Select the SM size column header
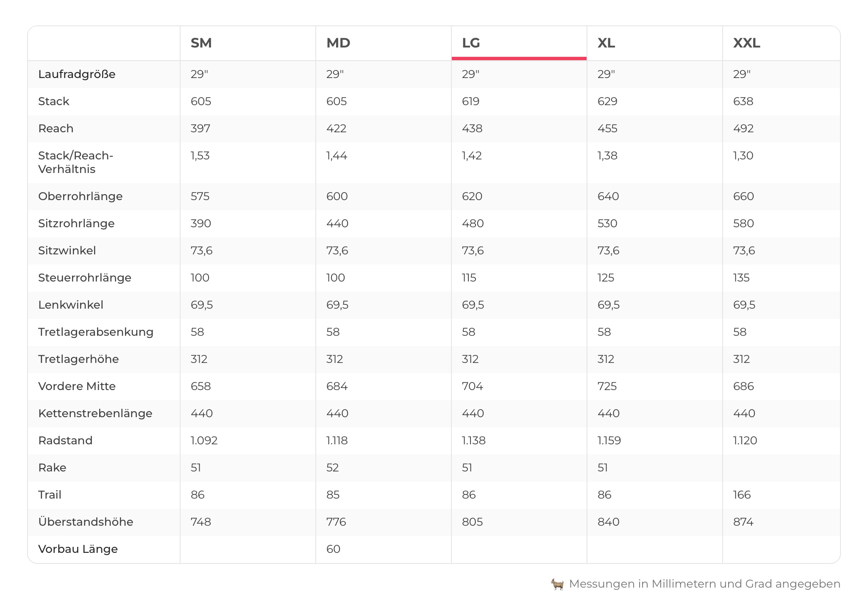Screen dimensions: 868x605 click(x=201, y=43)
